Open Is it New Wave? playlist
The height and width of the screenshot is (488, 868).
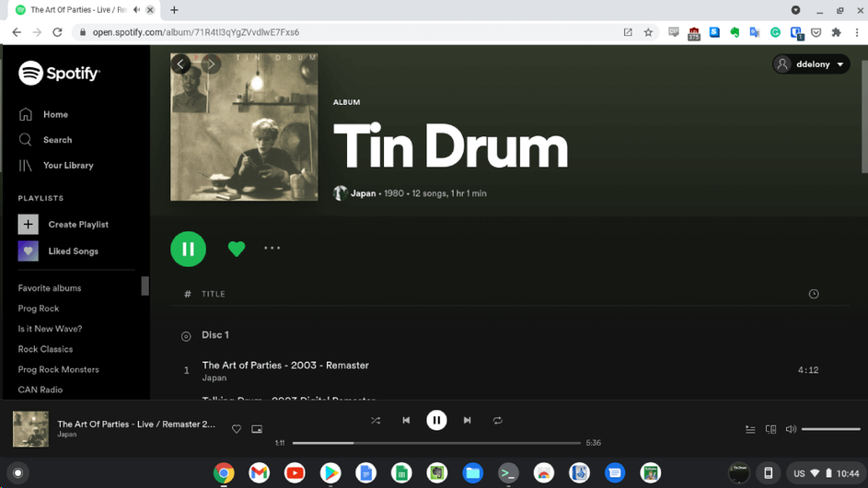pos(50,329)
